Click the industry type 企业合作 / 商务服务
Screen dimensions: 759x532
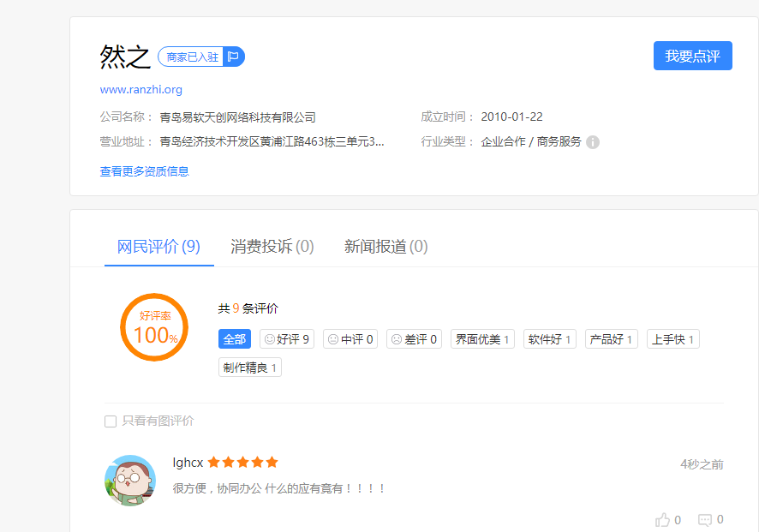point(531,142)
